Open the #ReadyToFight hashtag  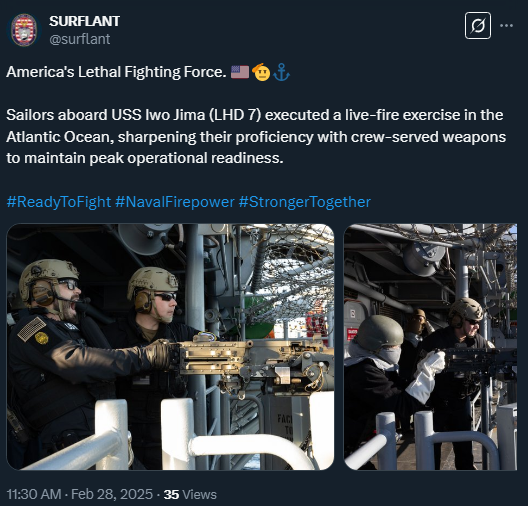(59, 202)
